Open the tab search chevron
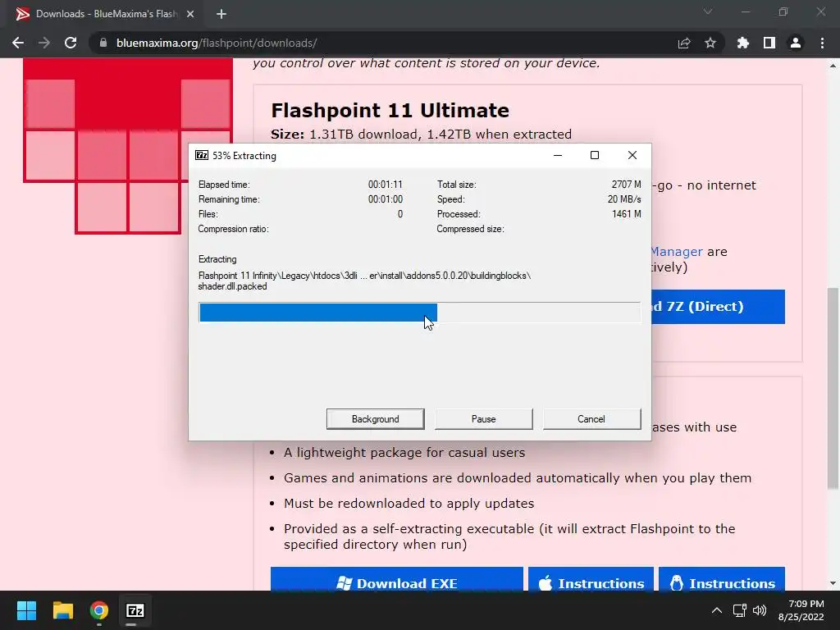840x630 pixels. coord(708,11)
